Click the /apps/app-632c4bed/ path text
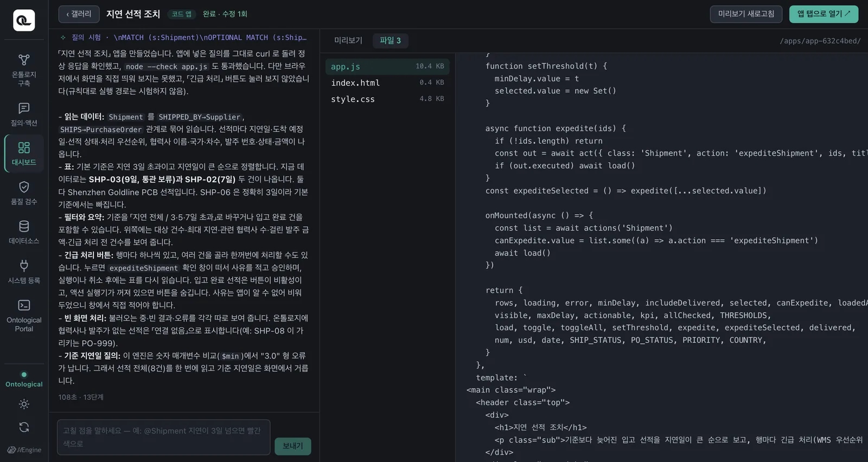Screen dimensions: 868x462 point(820,41)
